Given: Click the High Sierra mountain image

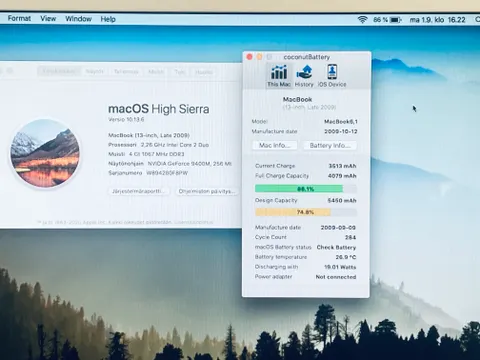Looking at the screenshot, I should [x=45, y=153].
